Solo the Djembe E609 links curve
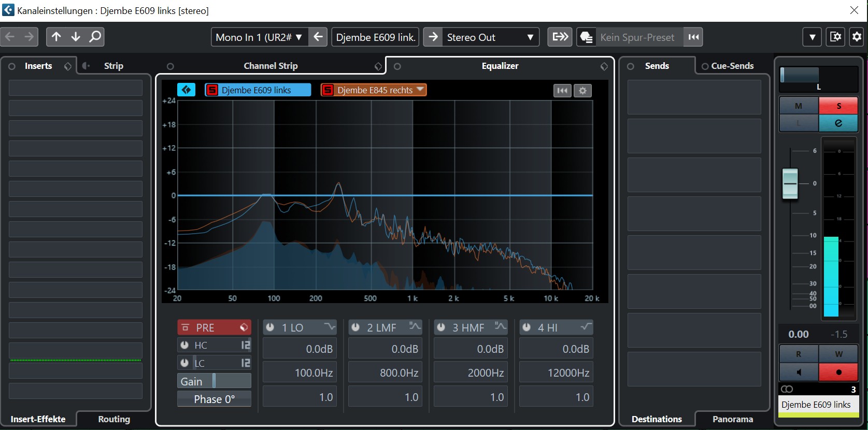 point(212,90)
